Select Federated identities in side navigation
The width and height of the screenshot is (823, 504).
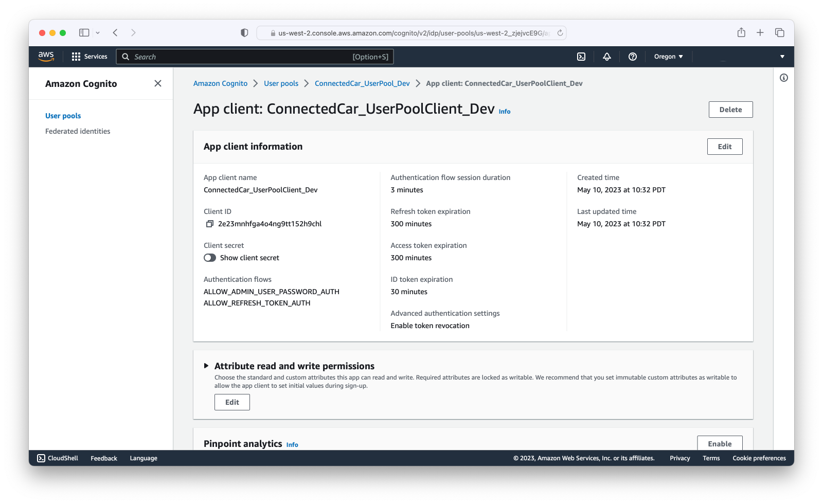point(78,131)
